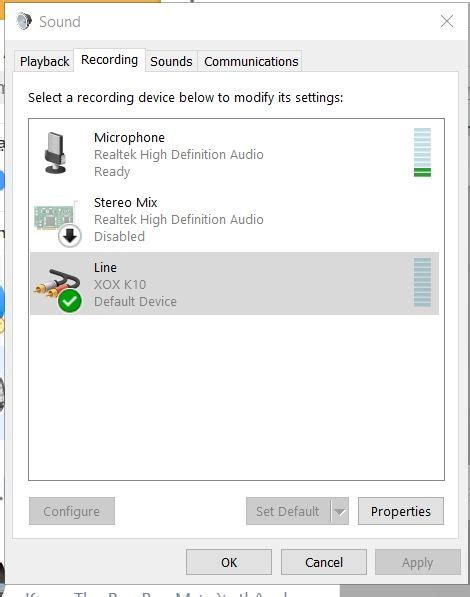Open the Sounds tab

[171, 61]
